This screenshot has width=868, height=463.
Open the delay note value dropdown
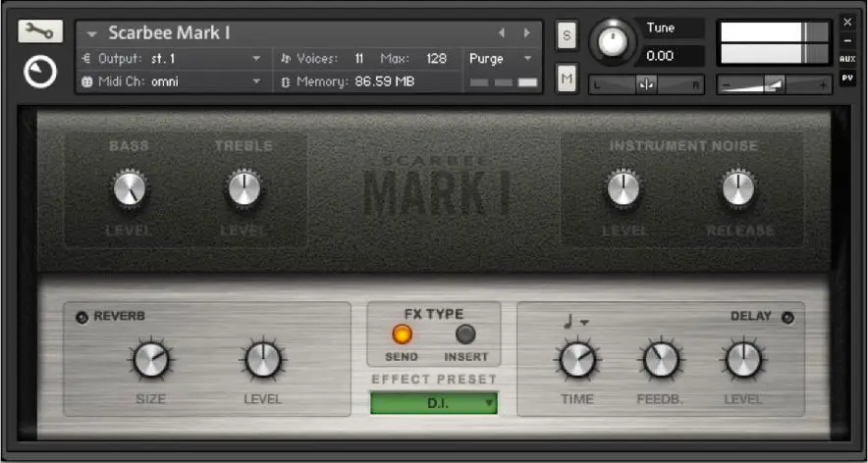click(575, 322)
